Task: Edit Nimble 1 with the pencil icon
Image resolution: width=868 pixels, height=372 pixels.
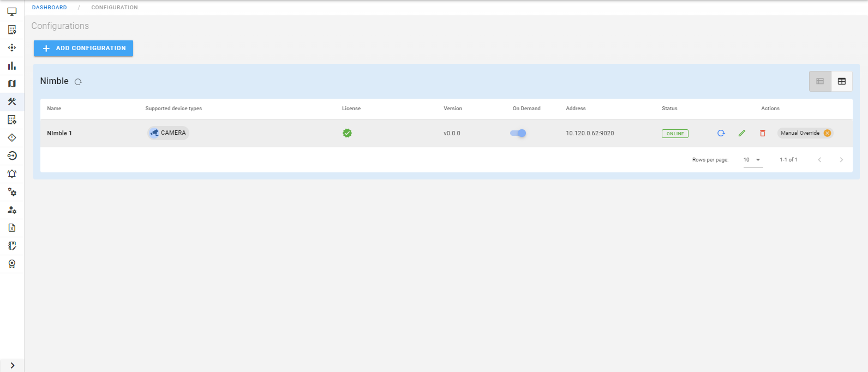Action: (741, 133)
